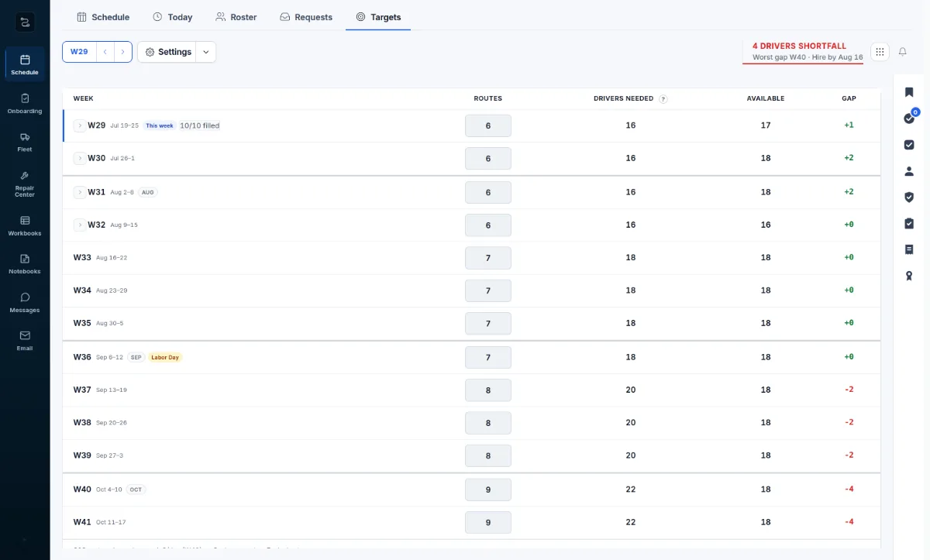Click the person icon in right rail
Image resolution: width=930 pixels, height=560 pixels.
coord(909,171)
